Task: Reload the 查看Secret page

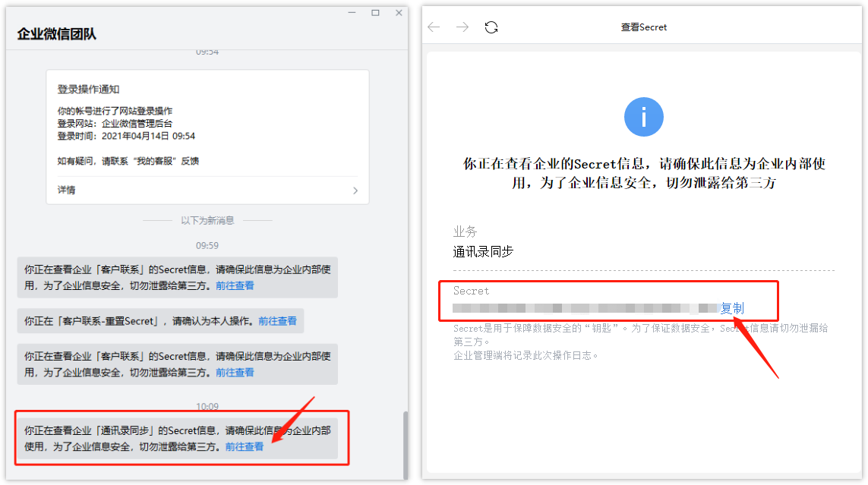Action: [491, 27]
